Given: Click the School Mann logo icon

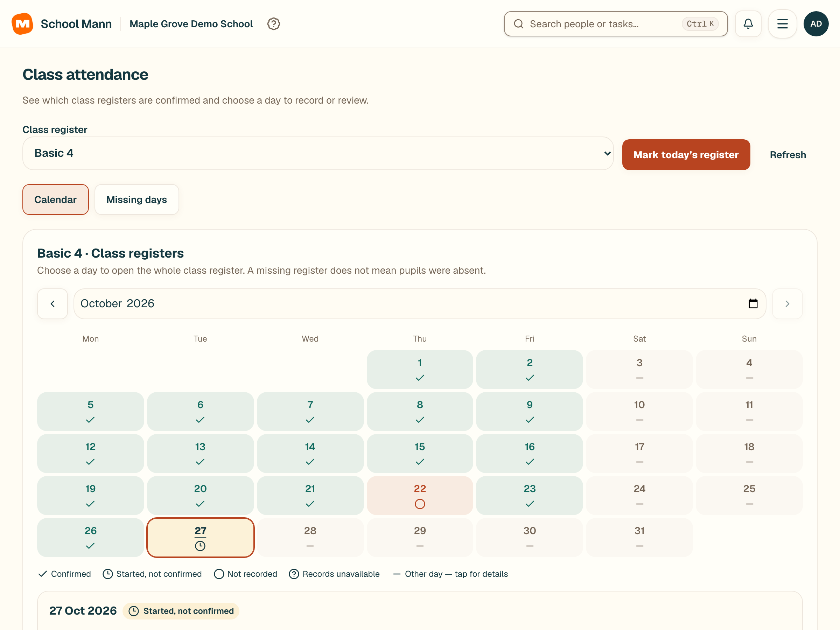Looking at the screenshot, I should tap(22, 23).
